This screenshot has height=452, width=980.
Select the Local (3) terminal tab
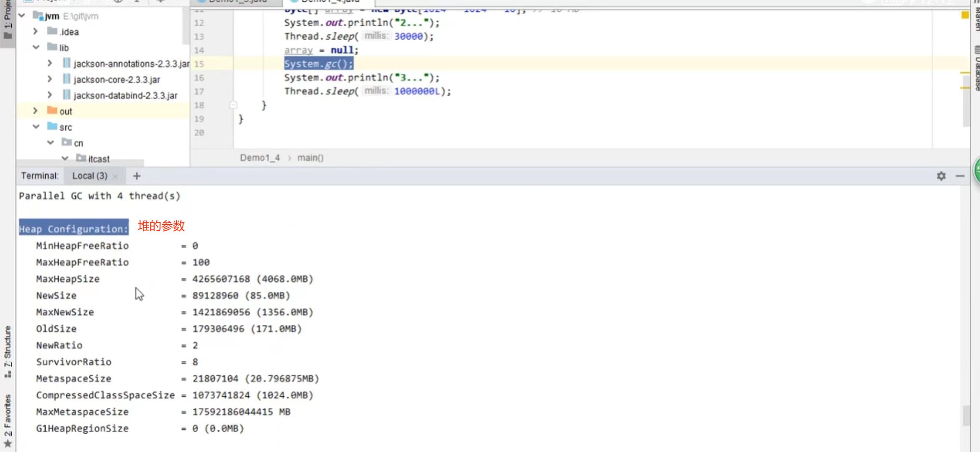click(90, 176)
